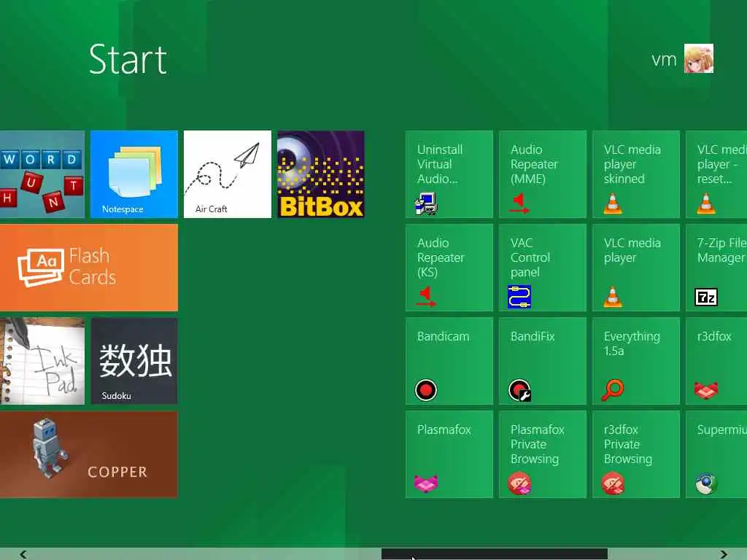Screen dimensions: 747x560
Task: Click the scrollbar left arrow
Action: click(23, 554)
